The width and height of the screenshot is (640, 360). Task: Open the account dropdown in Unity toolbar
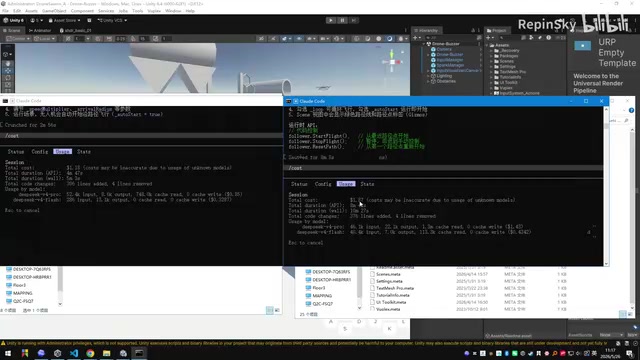point(36,20)
